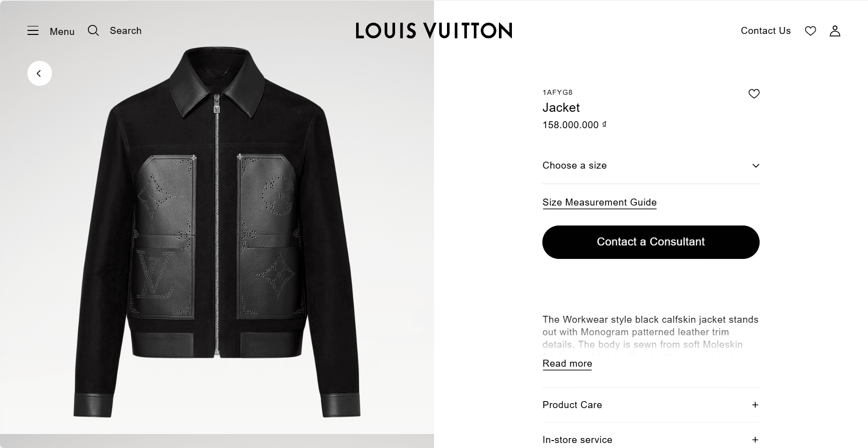Click Read more under the description
Image resolution: width=868 pixels, height=448 pixels.
pyautogui.click(x=567, y=363)
